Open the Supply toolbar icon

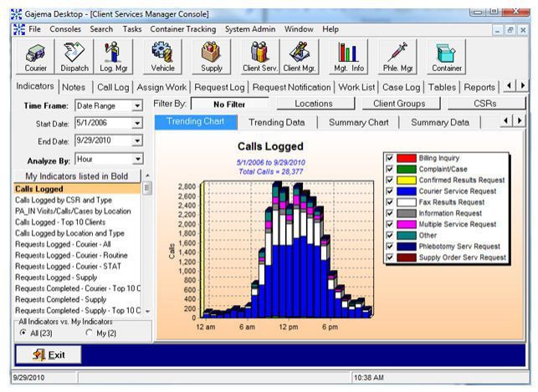(x=212, y=57)
